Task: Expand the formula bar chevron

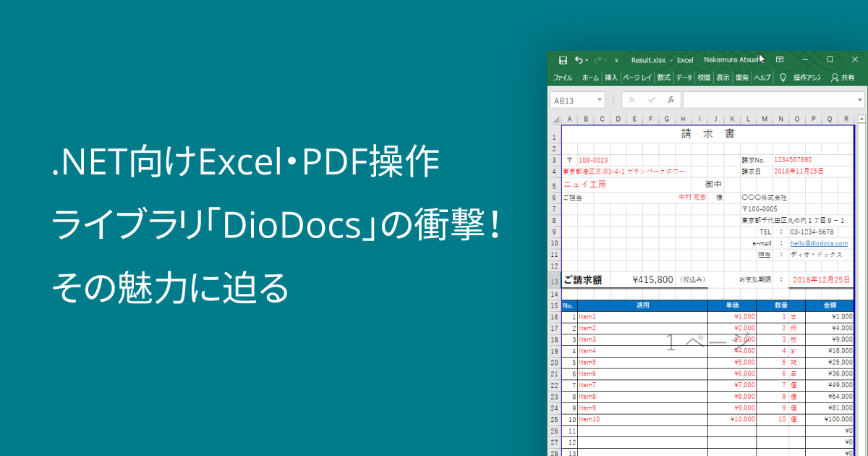Action: tap(859, 100)
